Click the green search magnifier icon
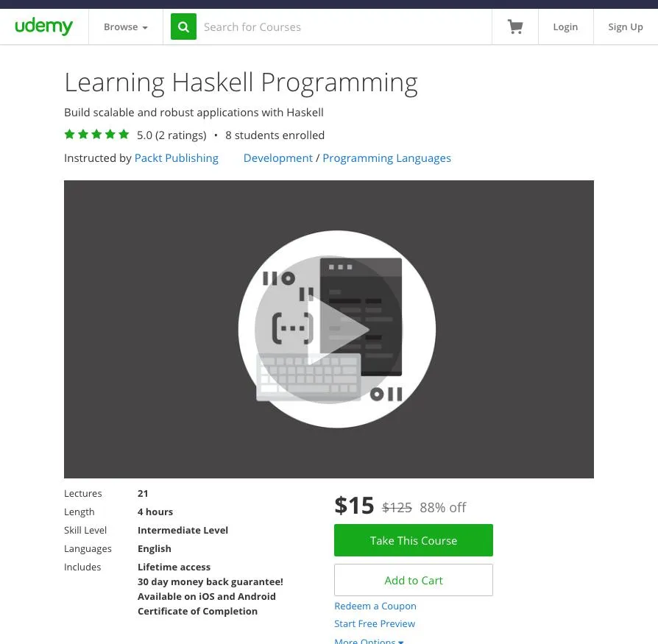 [x=183, y=27]
